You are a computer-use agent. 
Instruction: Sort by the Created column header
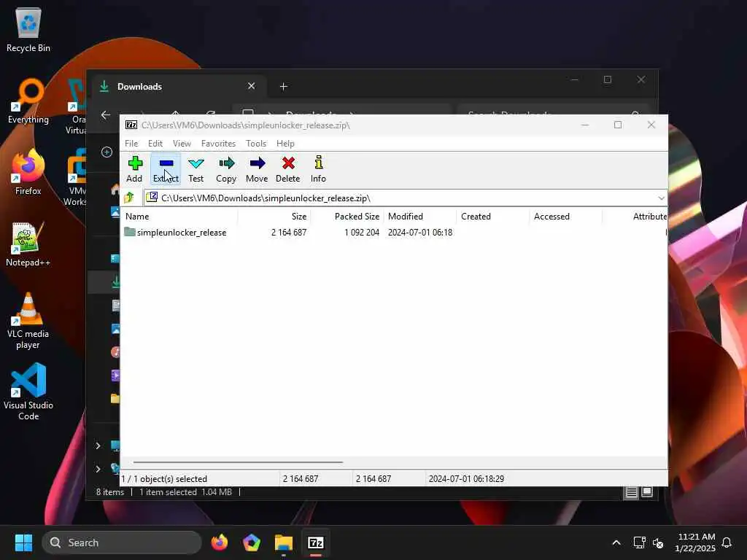coord(493,216)
